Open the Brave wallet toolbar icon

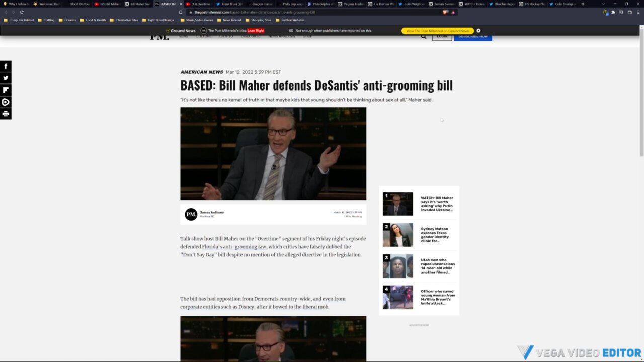coord(629,12)
